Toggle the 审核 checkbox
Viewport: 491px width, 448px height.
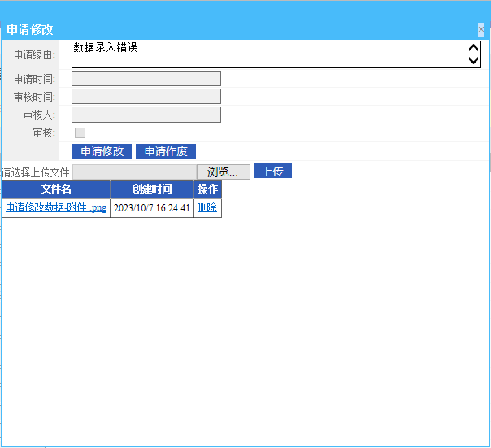[80, 133]
